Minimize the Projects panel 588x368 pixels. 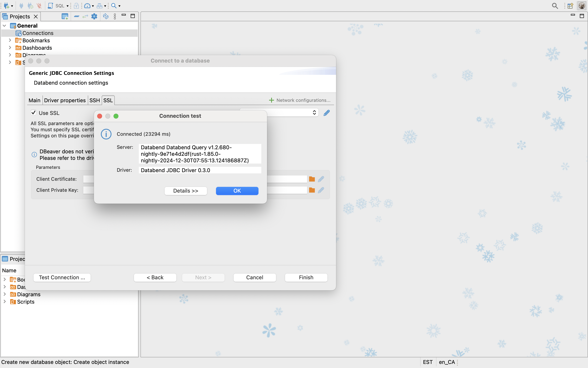[124, 15]
